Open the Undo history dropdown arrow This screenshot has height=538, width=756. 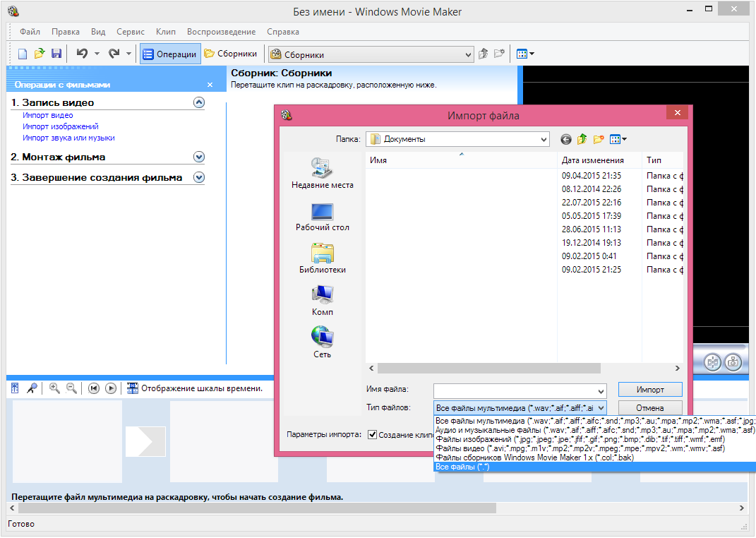click(97, 54)
